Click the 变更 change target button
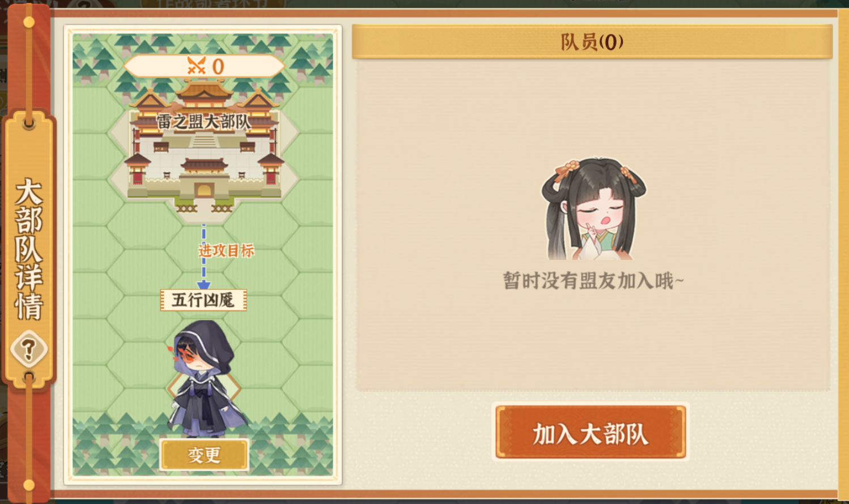 click(x=204, y=455)
